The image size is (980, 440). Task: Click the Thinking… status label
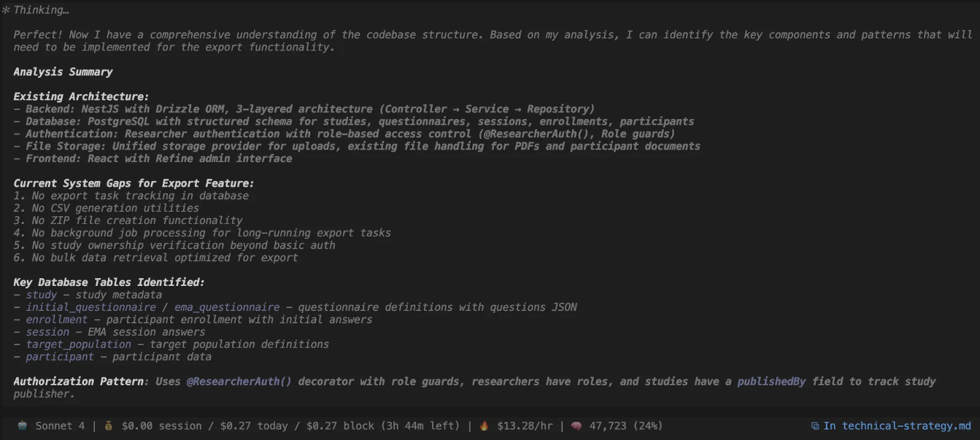click(41, 10)
